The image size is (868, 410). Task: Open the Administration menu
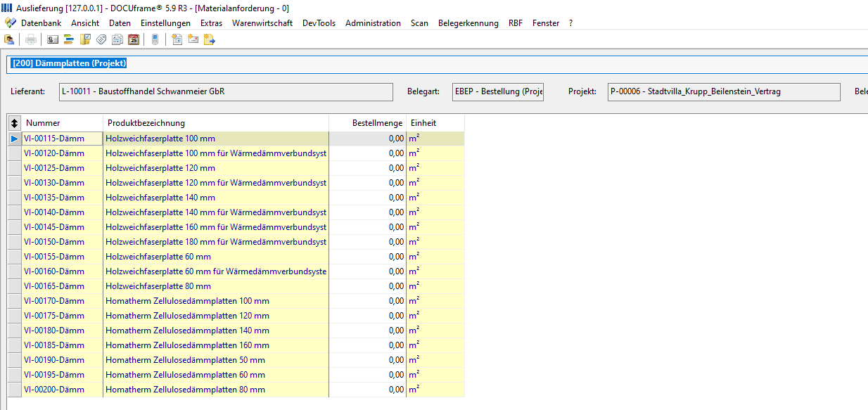(374, 23)
